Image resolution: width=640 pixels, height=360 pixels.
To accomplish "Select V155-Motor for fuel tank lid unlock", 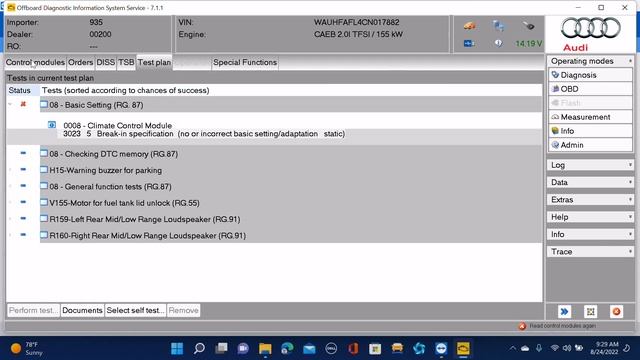I will pos(124,203).
